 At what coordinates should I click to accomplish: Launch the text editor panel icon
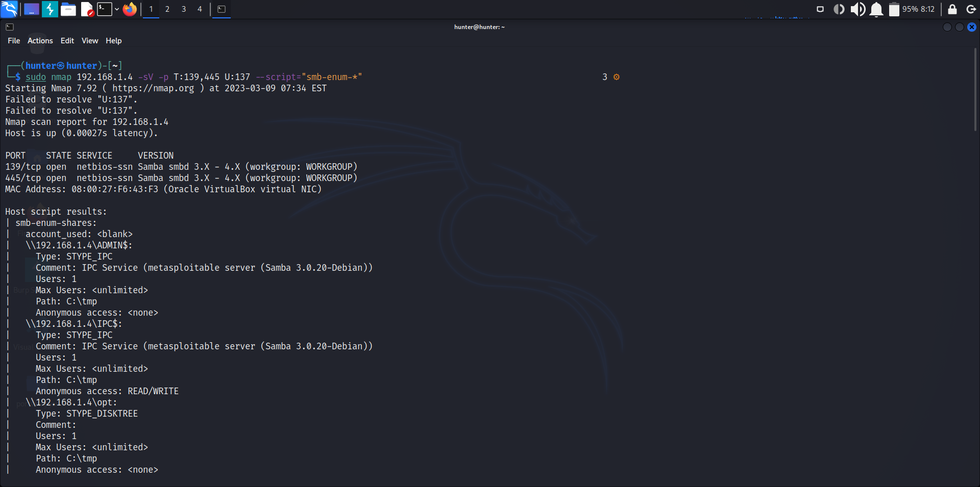click(x=87, y=9)
